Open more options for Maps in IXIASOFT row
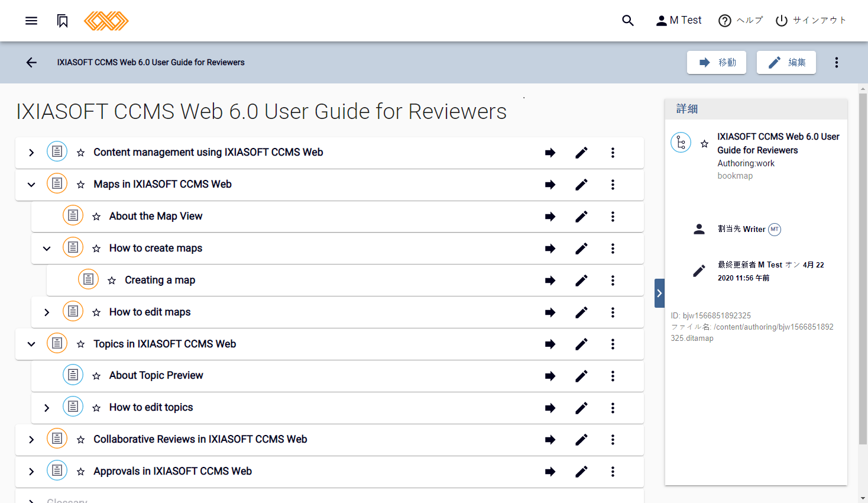The width and height of the screenshot is (868, 503). (x=613, y=185)
